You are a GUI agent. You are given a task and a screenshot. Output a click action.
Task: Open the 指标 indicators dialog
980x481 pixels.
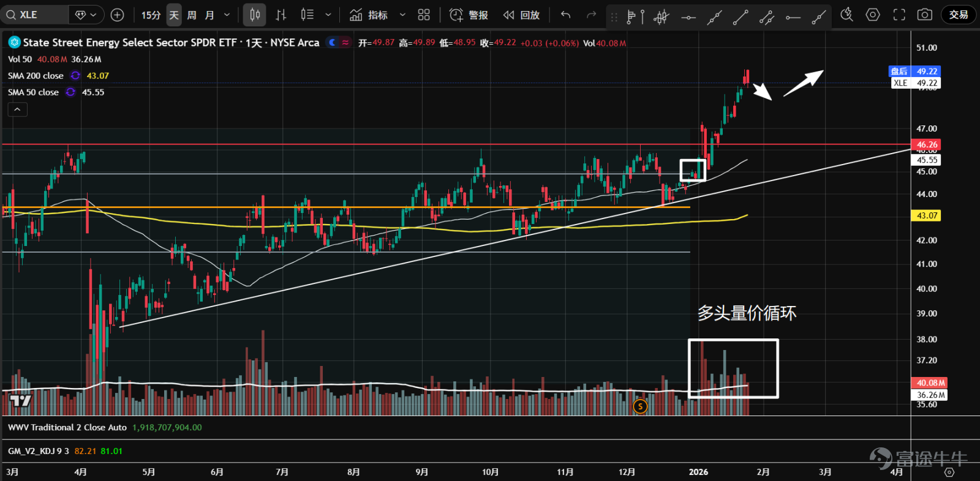click(x=369, y=15)
